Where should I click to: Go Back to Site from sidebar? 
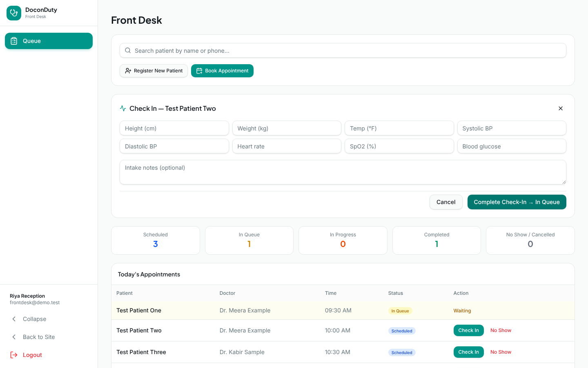point(49,337)
